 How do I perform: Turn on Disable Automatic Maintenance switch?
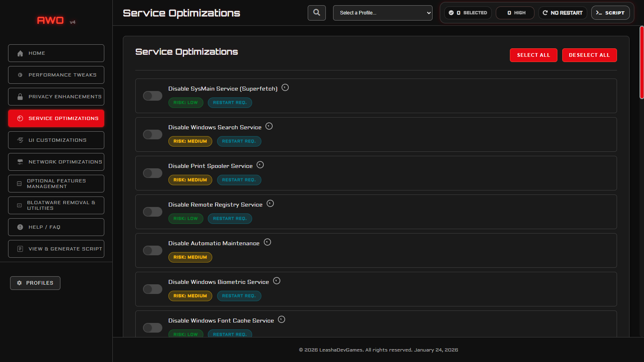(153, 250)
